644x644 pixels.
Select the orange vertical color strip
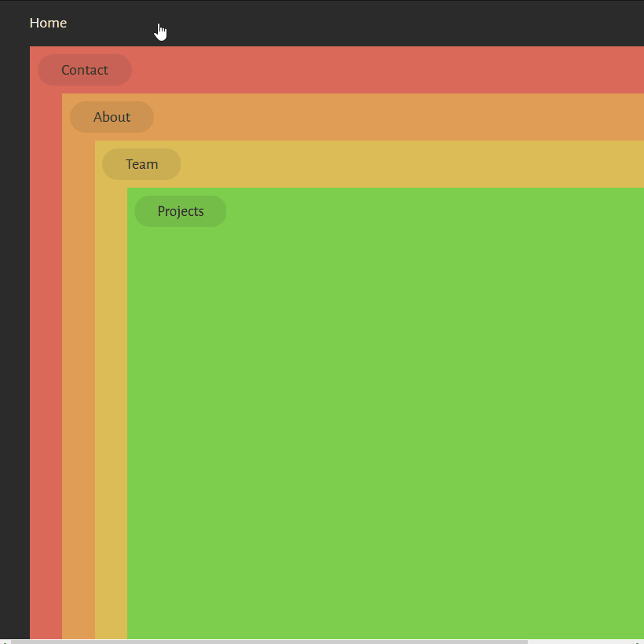click(79, 393)
